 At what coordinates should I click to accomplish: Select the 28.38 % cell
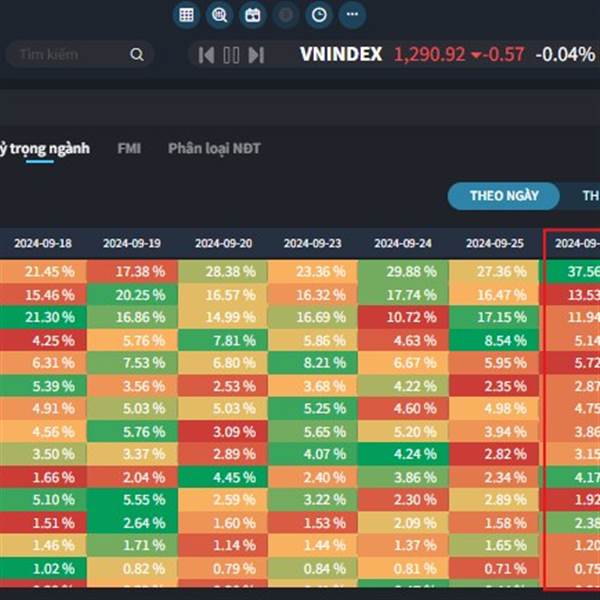coord(223,272)
